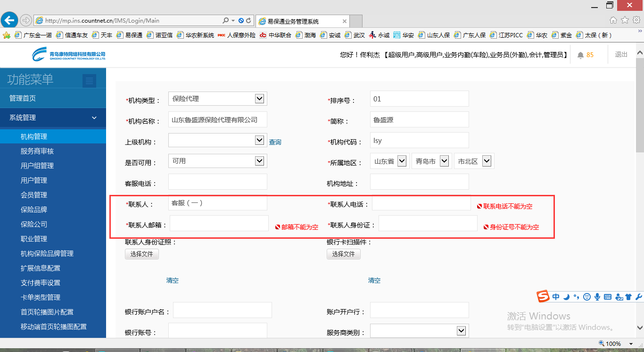The width and height of the screenshot is (644, 352).
Task: Select 机构管理 in the sidebar
Action: coord(53,136)
